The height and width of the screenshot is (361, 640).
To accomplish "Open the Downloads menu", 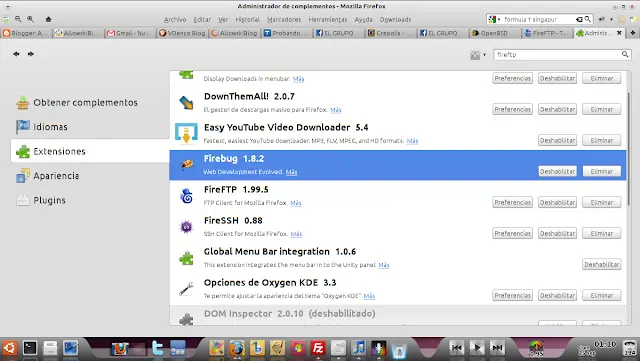I will tap(396, 20).
